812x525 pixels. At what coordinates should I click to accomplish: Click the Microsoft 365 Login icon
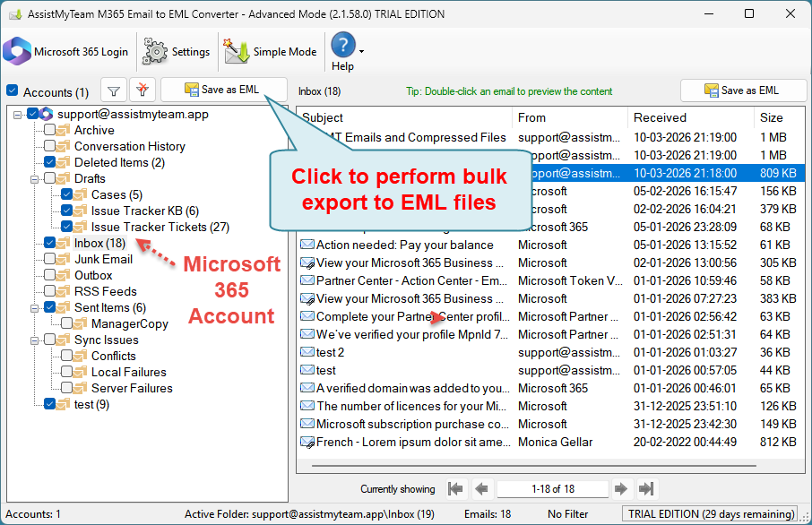tap(18, 51)
